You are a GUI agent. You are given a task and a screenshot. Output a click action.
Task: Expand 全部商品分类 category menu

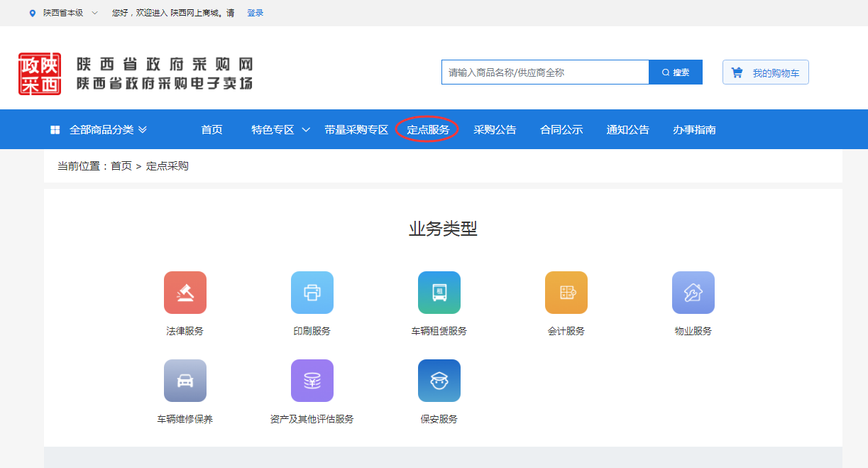[99, 130]
